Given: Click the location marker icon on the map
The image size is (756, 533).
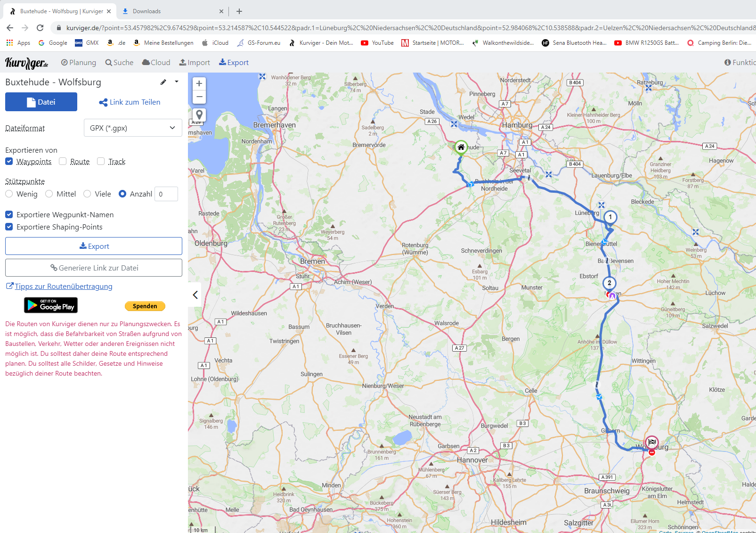Looking at the screenshot, I should (x=199, y=115).
